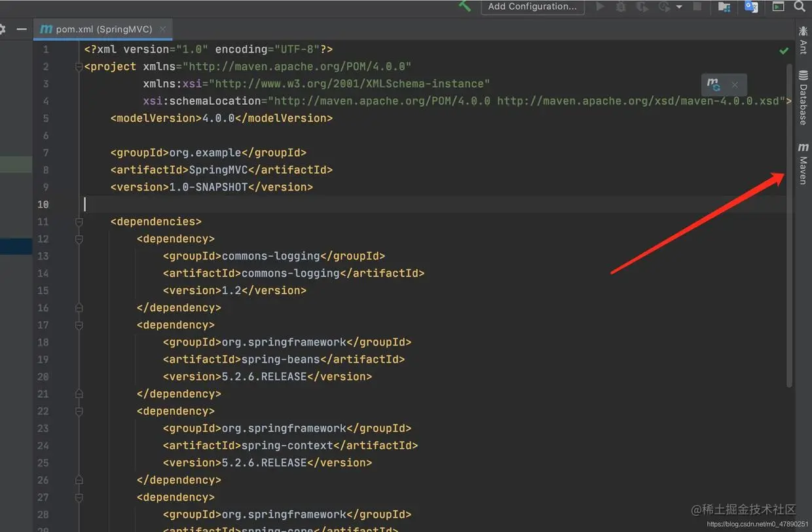
Task: Click the Stop square icon
Action: tap(697, 7)
